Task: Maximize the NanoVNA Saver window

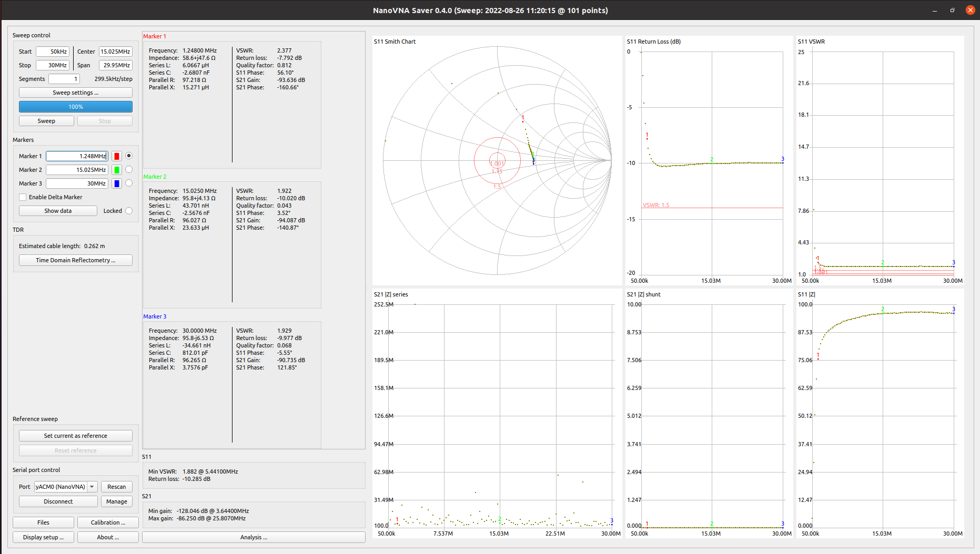Action: coord(952,11)
